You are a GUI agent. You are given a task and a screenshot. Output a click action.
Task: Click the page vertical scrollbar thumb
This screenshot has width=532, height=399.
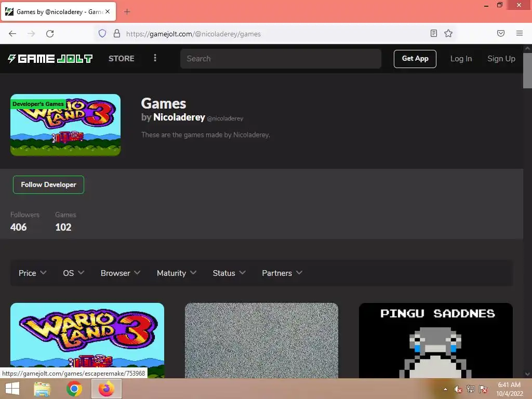click(x=527, y=71)
